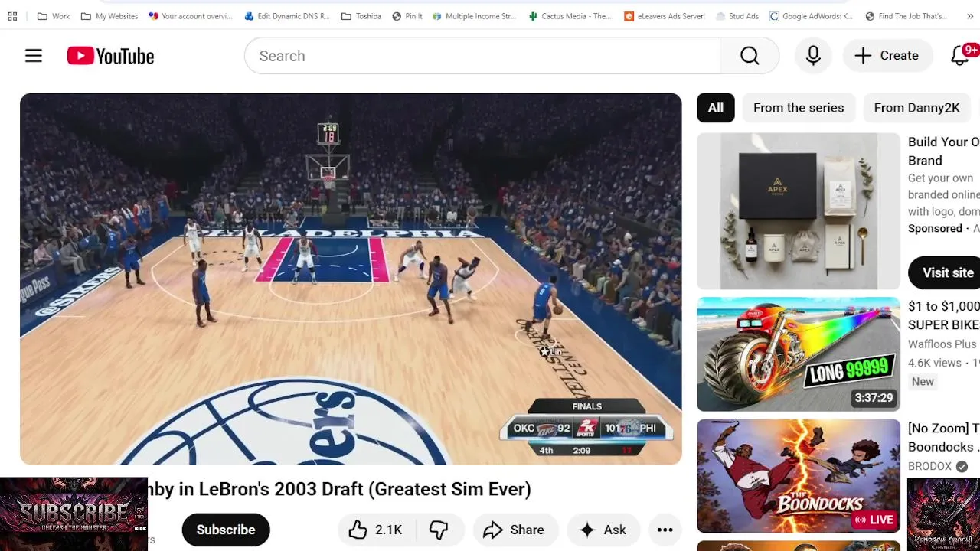Image resolution: width=980 pixels, height=551 pixels.
Task: Click the 3:37:29 duration badge
Action: pyautogui.click(x=874, y=398)
